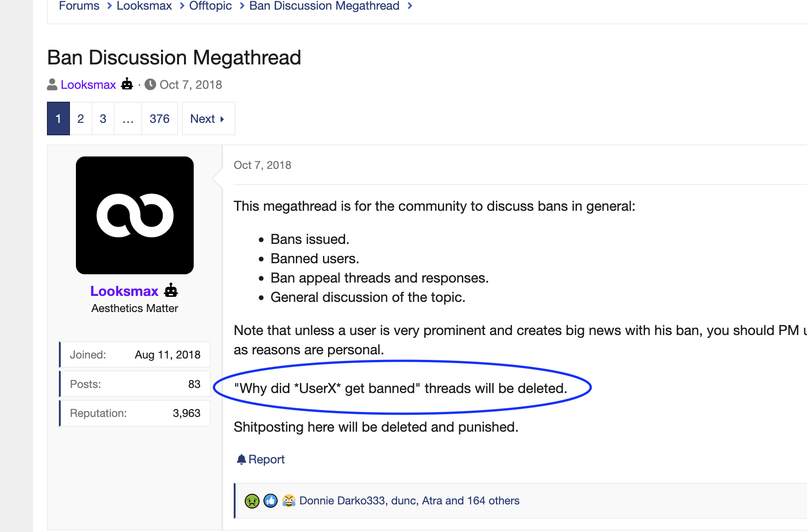Click the Joined date Aug 11, 2018

(x=167, y=355)
